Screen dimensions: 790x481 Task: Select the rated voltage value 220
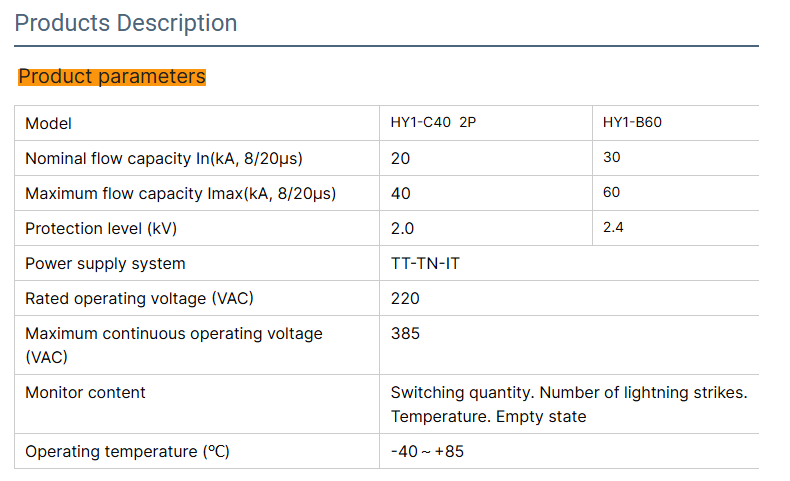pyautogui.click(x=405, y=298)
